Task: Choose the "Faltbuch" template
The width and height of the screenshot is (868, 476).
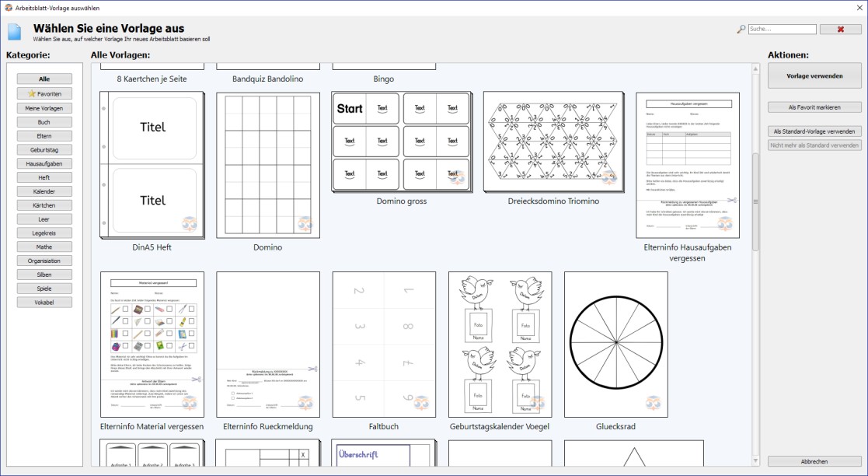Action: point(383,342)
